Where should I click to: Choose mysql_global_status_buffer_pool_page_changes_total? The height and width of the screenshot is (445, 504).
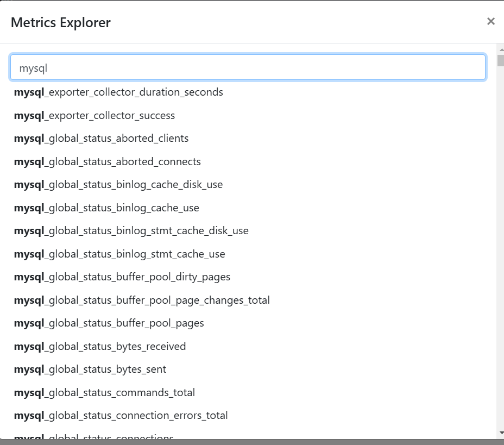142,300
